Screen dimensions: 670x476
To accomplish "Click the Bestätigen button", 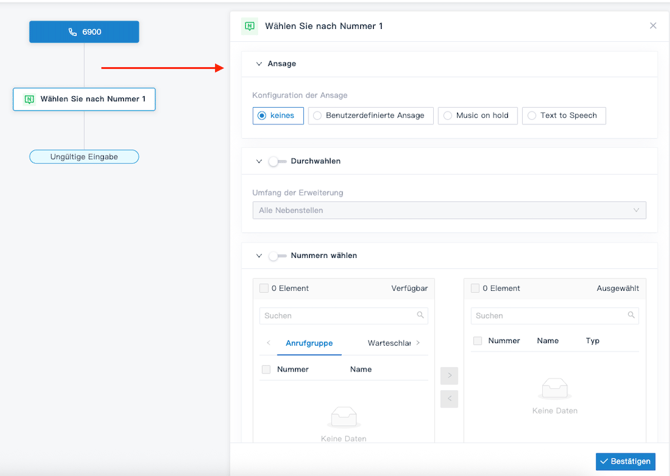I will tap(625, 461).
